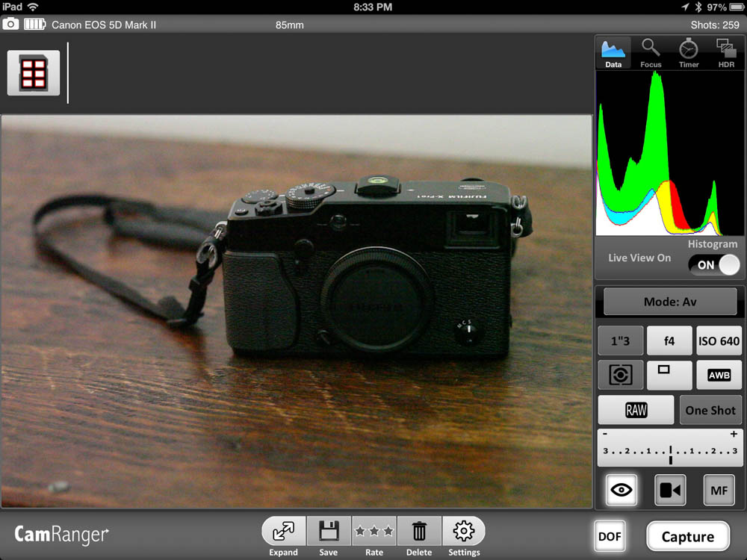Open the ISO 640 selector

719,340
